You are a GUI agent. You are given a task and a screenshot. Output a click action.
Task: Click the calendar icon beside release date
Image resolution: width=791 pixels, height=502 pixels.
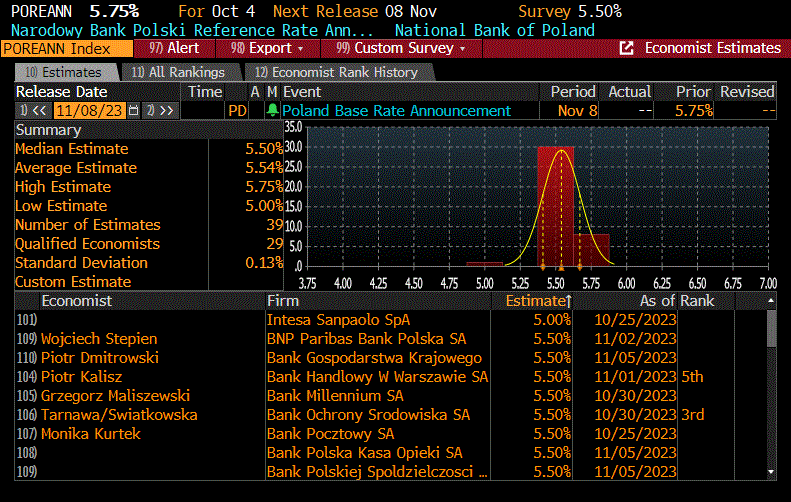coord(133,110)
